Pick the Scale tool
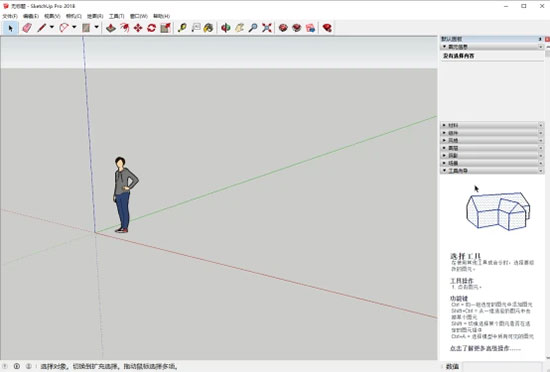 click(x=165, y=28)
